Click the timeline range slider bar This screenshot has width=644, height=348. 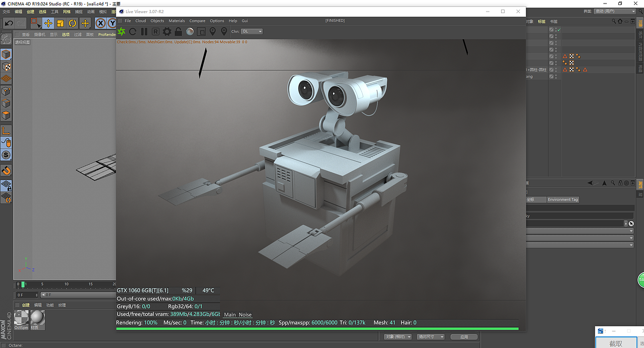point(78,295)
